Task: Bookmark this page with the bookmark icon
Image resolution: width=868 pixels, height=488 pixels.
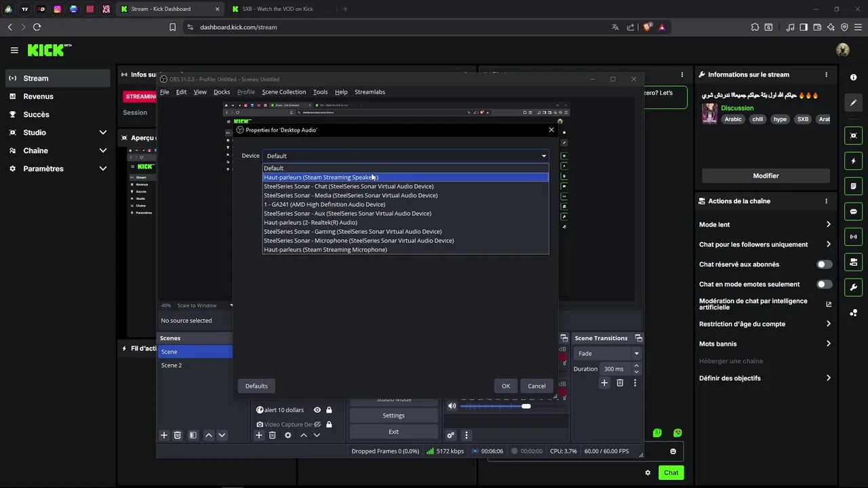Action: click(172, 27)
